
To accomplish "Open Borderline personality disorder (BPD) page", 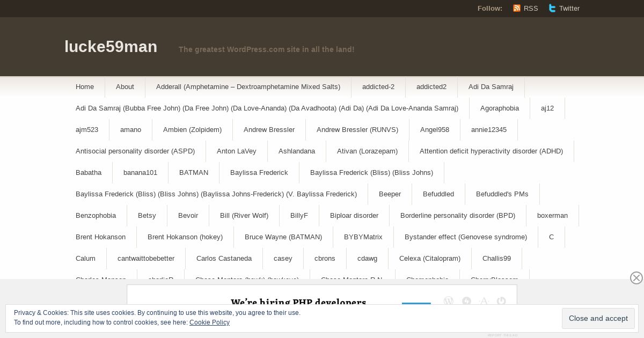I will pos(458,215).
